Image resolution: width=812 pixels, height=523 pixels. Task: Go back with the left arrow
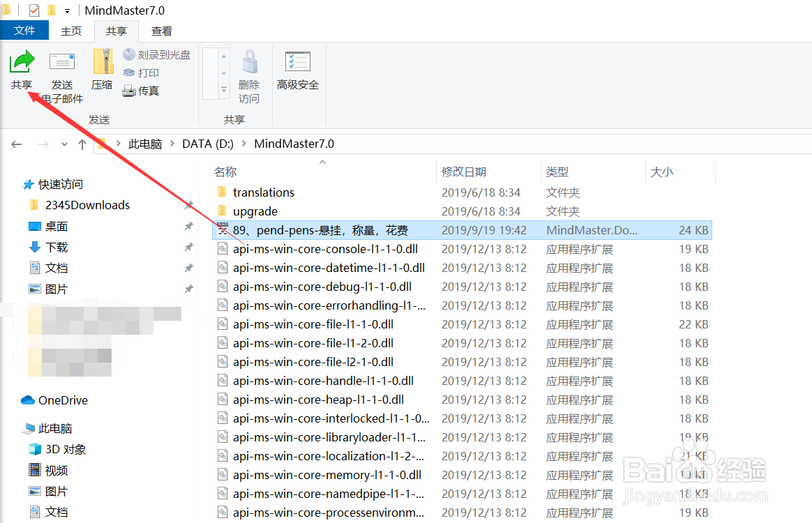coord(17,144)
